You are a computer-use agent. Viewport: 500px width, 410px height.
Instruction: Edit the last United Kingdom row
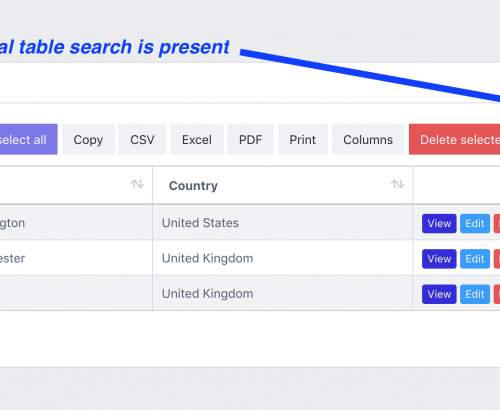pyautogui.click(x=475, y=294)
